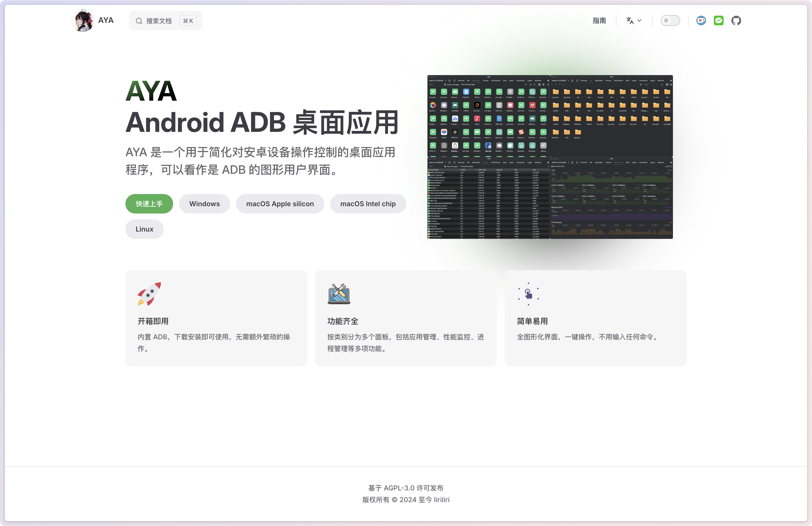Image resolution: width=812 pixels, height=526 pixels.
Task: Click the AYA site title text
Action: tap(106, 20)
